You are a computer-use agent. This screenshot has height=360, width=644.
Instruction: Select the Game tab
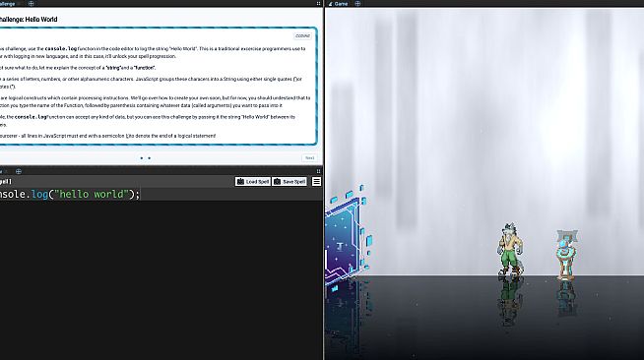tap(339, 4)
